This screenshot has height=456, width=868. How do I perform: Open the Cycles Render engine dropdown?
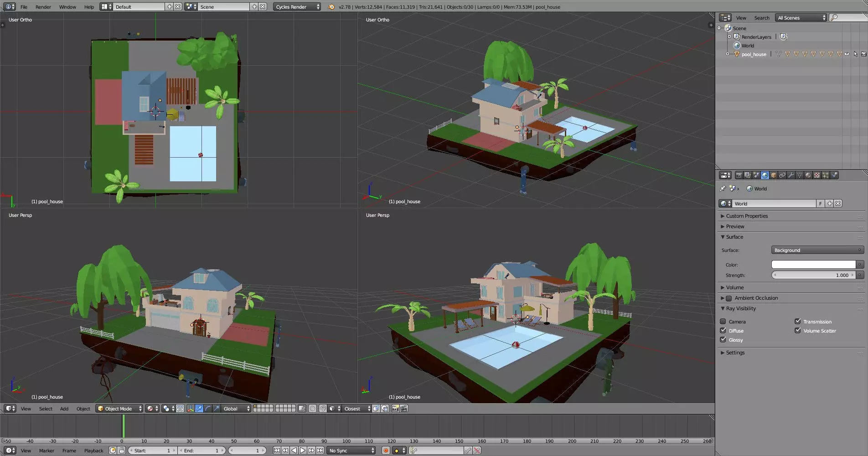pyautogui.click(x=297, y=7)
